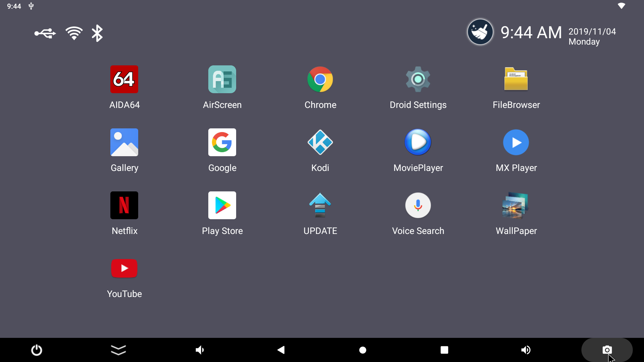Viewport: 644px width, 362px height.
Task: Take a screenshot with the camera icon
Action: [x=607, y=350]
